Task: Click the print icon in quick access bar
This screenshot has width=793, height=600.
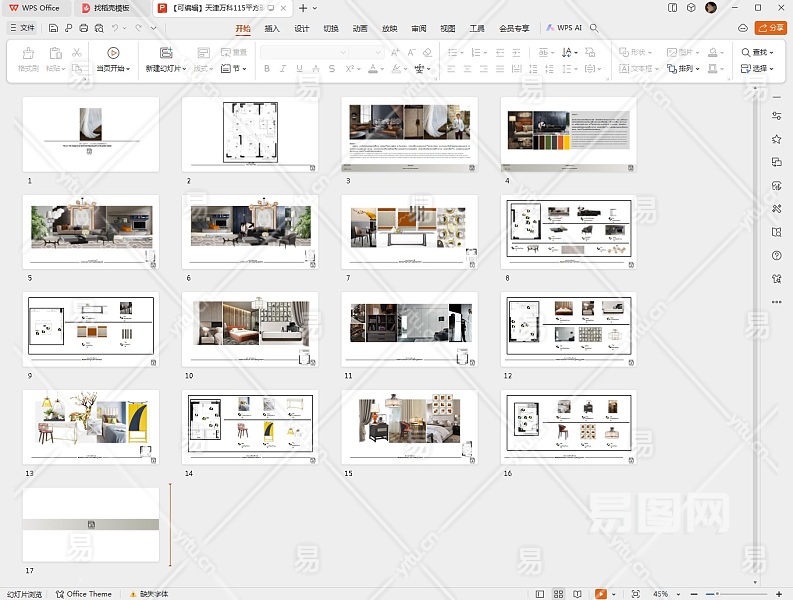Action: pyautogui.click(x=82, y=28)
